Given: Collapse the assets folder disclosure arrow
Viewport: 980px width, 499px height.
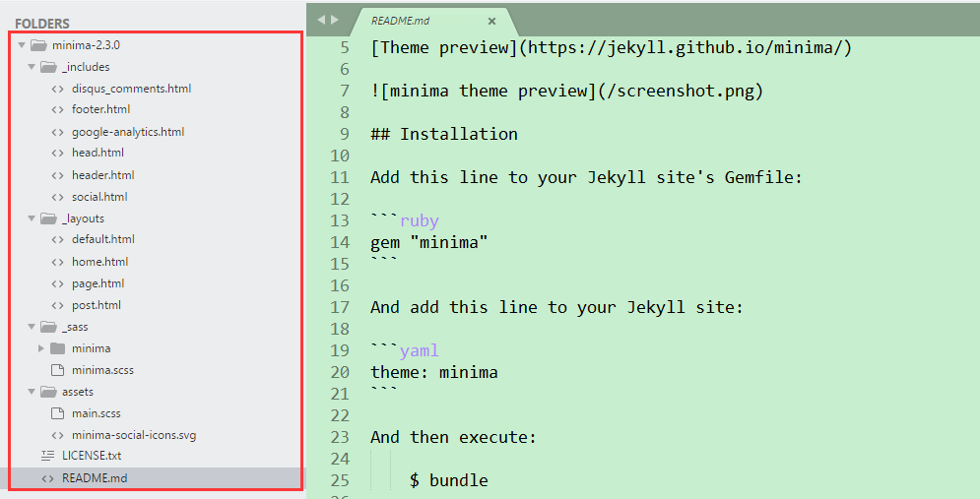Looking at the screenshot, I should click(32, 392).
